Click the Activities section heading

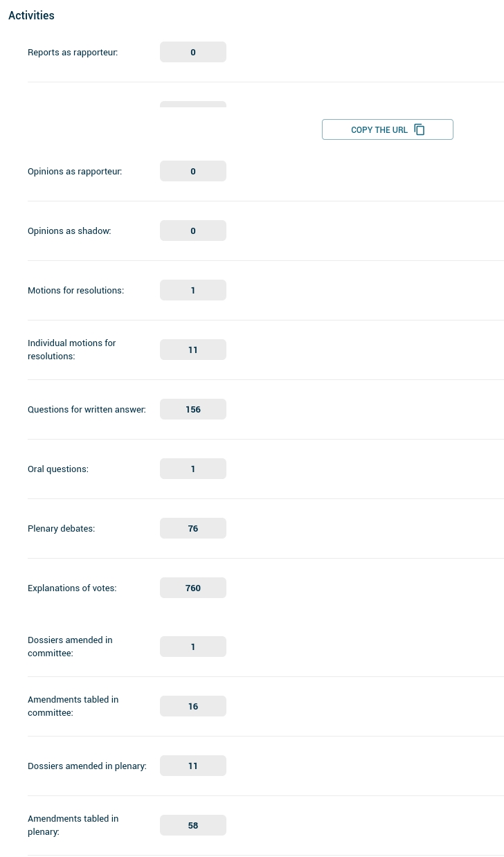pos(31,15)
